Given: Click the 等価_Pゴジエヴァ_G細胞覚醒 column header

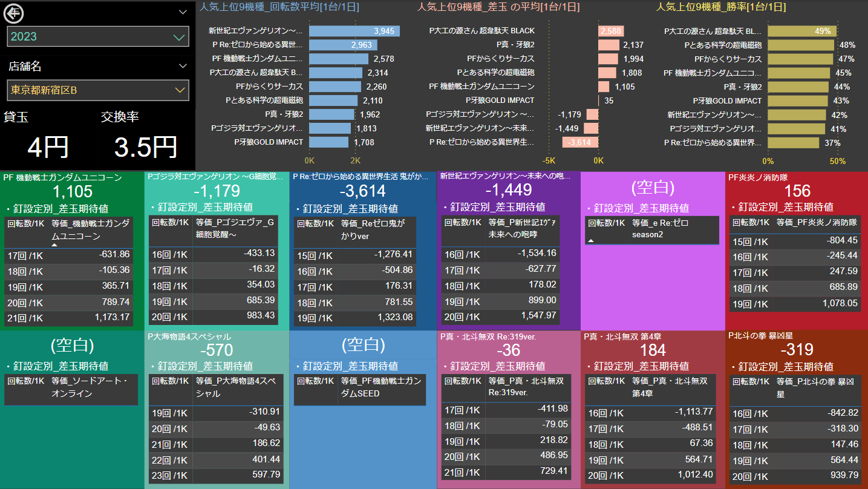Looking at the screenshot, I should point(235,229).
